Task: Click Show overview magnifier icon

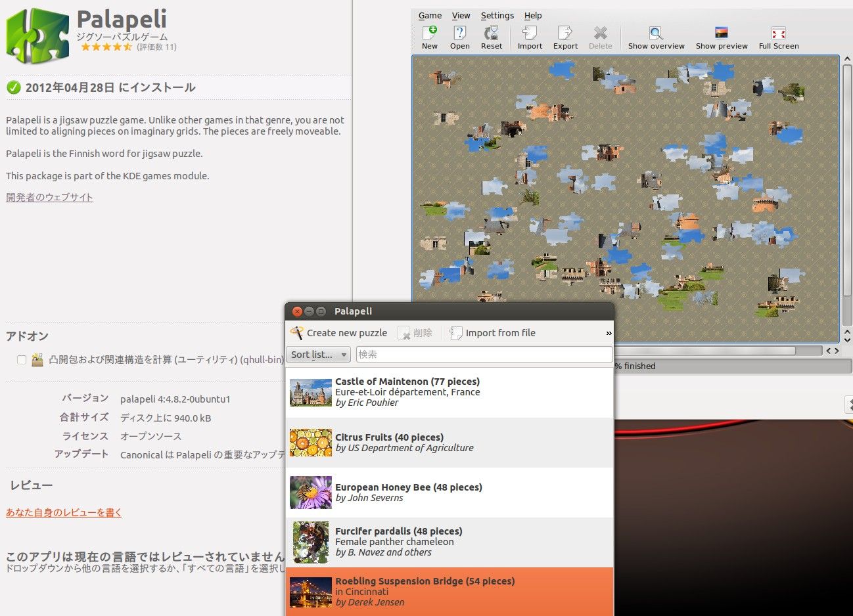Action: [x=656, y=33]
